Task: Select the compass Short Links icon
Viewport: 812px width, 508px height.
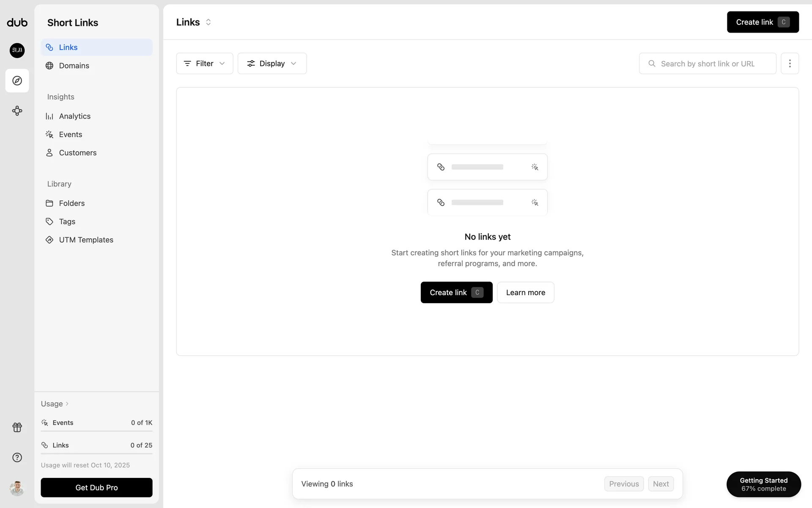Action: tap(17, 80)
